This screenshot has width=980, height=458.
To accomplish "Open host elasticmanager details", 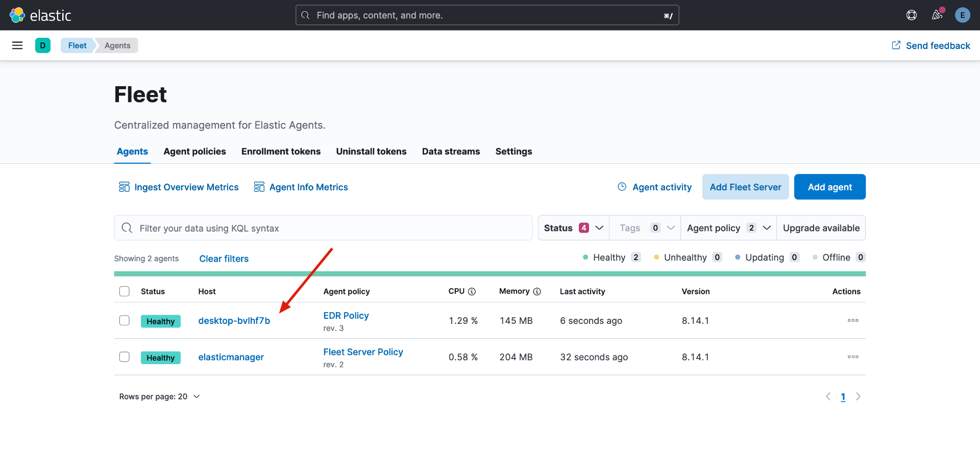I will [231, 357].
